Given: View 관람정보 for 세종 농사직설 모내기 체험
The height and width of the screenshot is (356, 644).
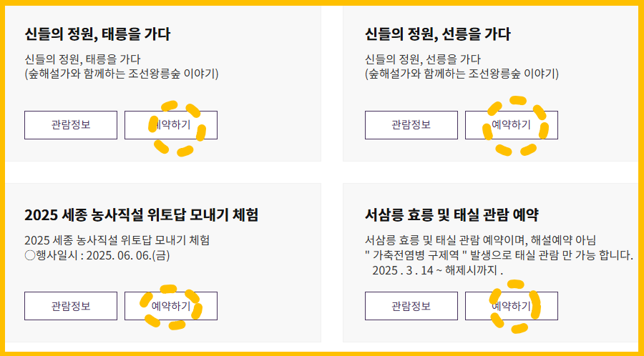Looking at the screenshot, I should click(x=71, y=306).
